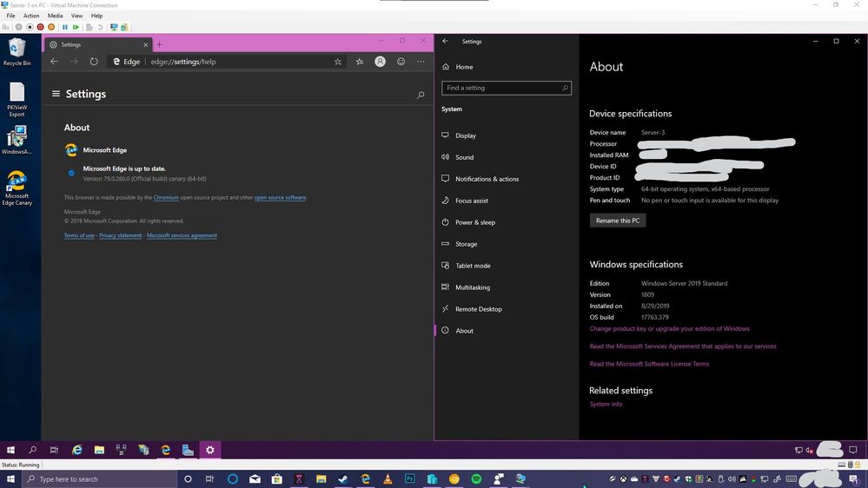Click the search icon in Edge Settings

point(421,96)
